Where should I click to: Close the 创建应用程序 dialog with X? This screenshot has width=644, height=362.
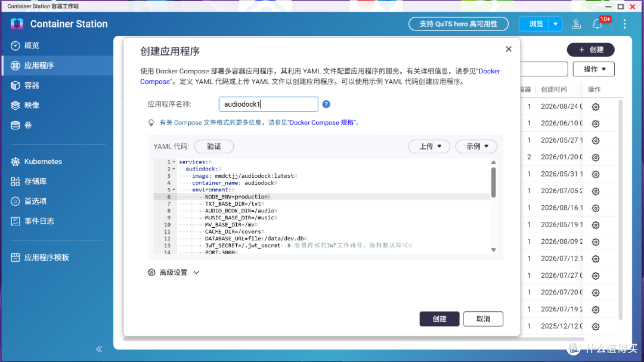coord(509,49)
